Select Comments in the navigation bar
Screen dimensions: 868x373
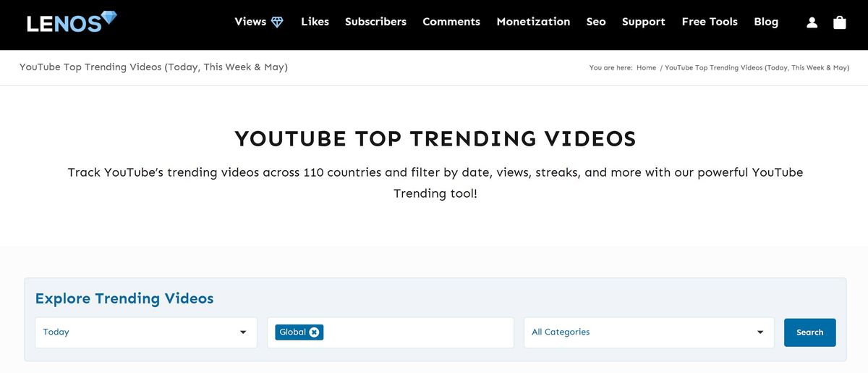(451, 22)
